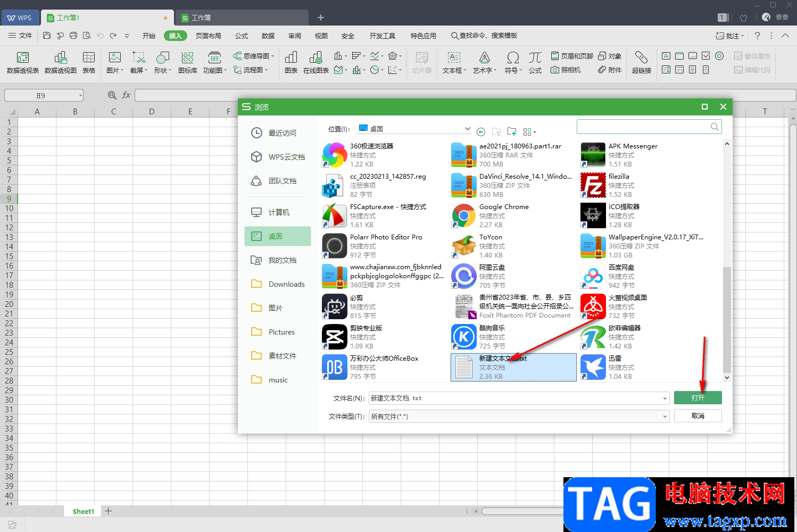Image resolution: width=797 pixels, height=532 pixels.
Task: Click the 图表 chart icon
Action: coord(291,62)
